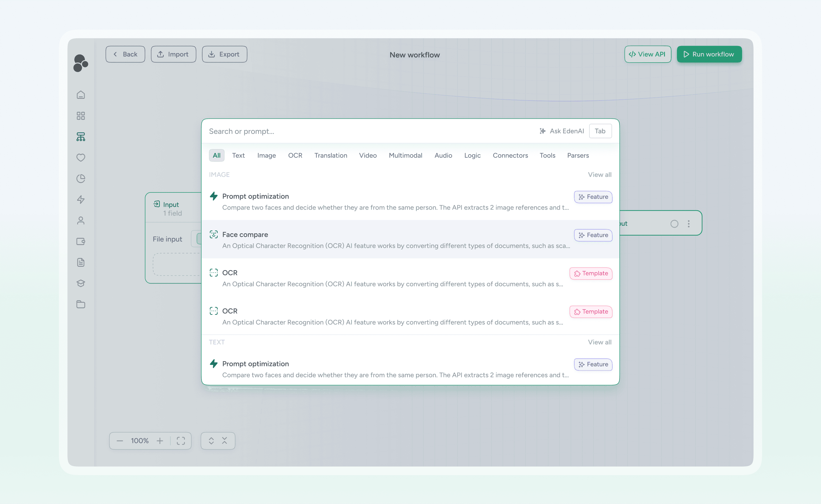Click the Export button
This screenshot has width=821, height=504.
tap(224, 54)
